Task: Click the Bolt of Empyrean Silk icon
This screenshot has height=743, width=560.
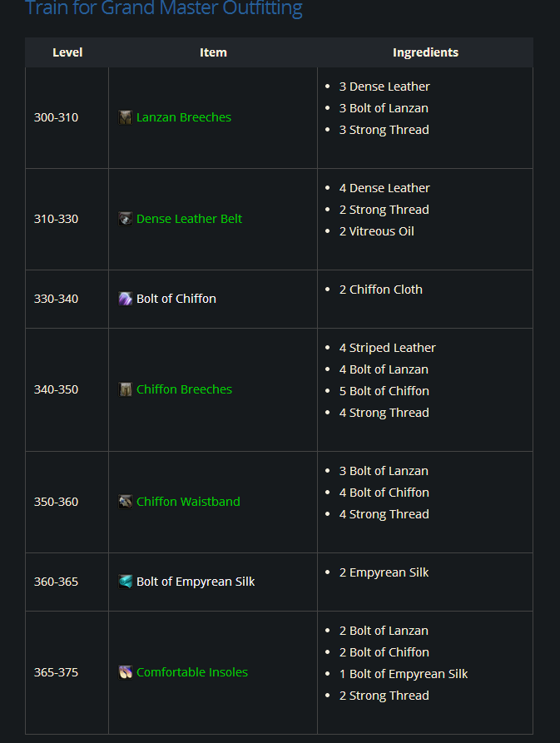Action: coord(125,582)
